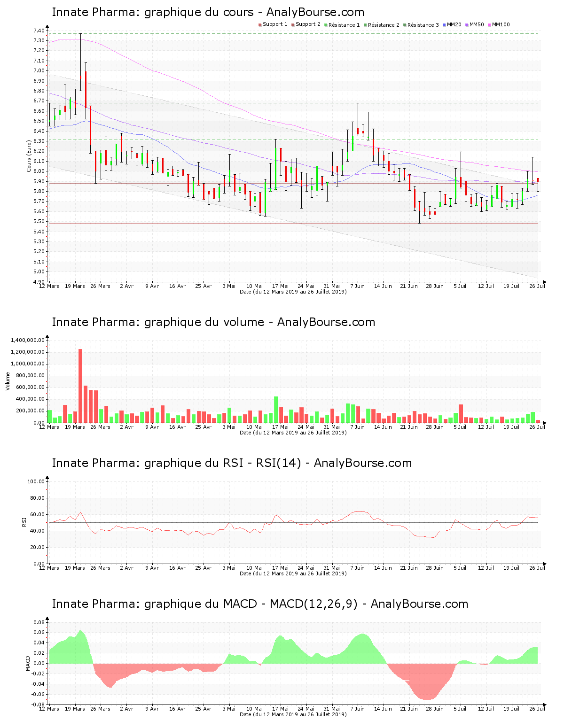This screenshot has width=564, height=728.
Task: Click the date range caption under MACD chart
Action: click(293, 714)
